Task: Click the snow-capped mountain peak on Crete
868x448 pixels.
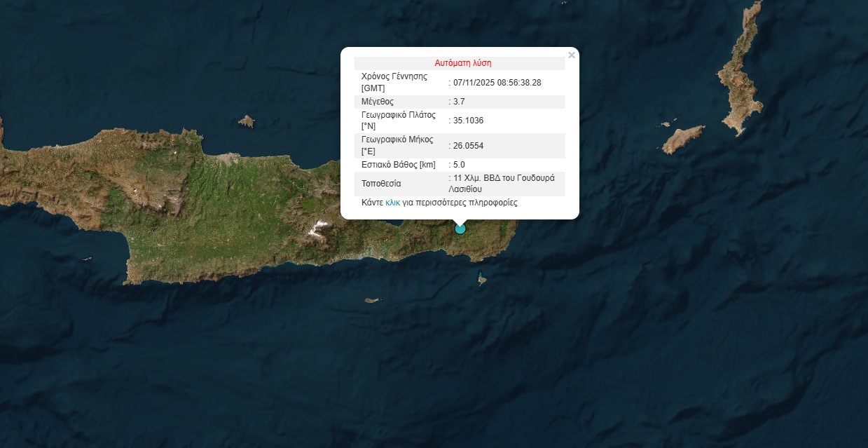Action: click(x=319, y=228)
